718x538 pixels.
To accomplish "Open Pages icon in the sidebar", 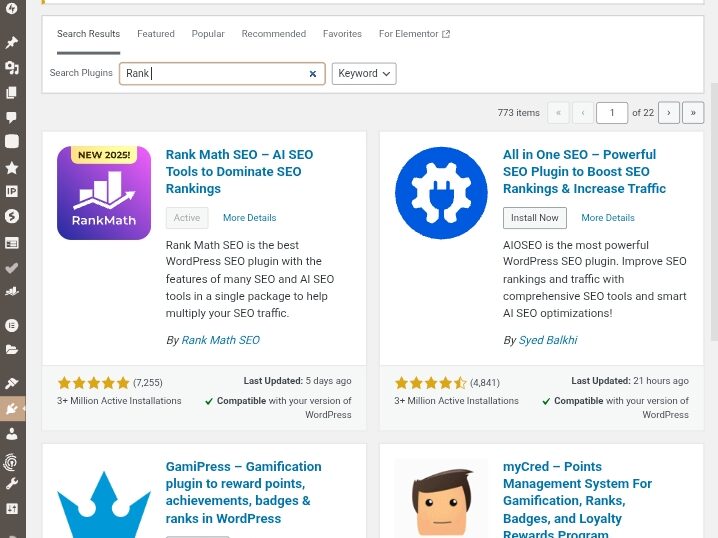I will click(12, 93).
